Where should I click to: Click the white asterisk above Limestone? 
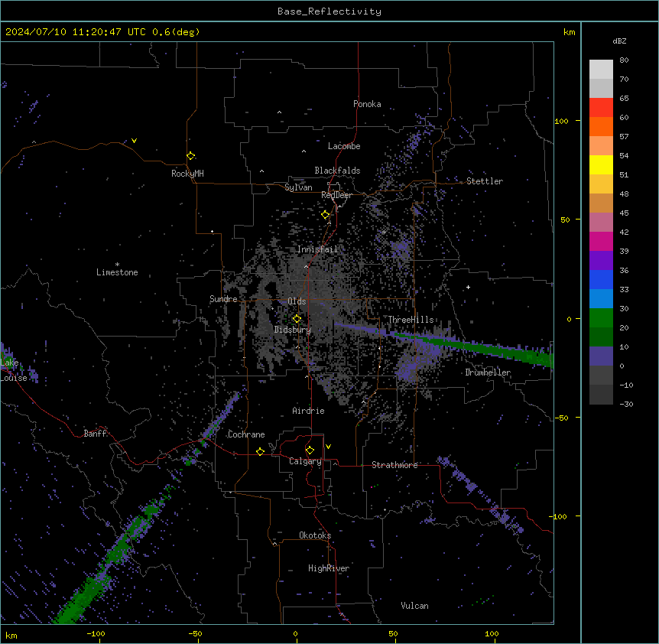(117, 265)
